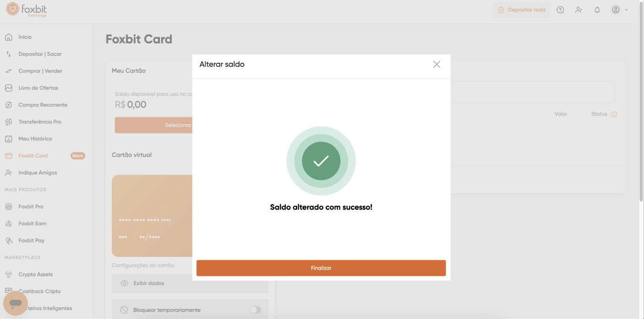This screenshot has height=319, width=644.
Task: Click the green success checkmark icon
Action: coord(321,161)
